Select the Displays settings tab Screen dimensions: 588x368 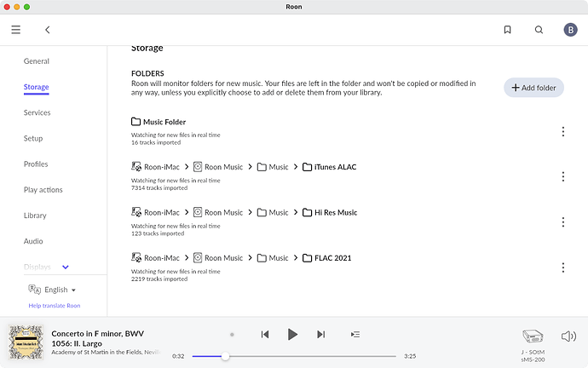point(37,267)
